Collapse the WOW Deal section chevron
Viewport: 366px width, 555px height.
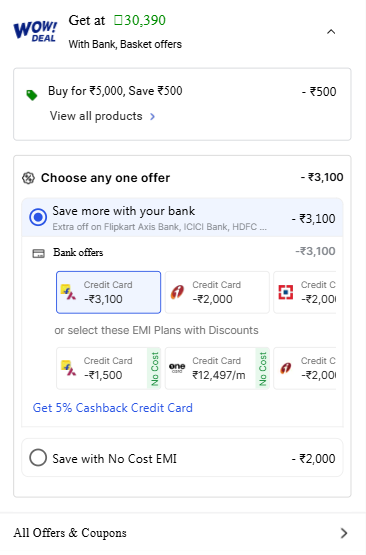pos(331,32)
